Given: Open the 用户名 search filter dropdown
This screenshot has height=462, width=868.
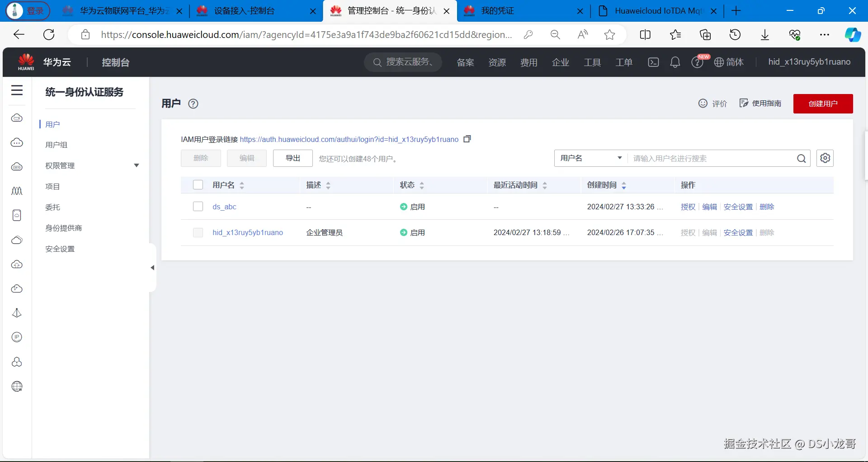Looking at the screenshot, I should coord(591,158).
